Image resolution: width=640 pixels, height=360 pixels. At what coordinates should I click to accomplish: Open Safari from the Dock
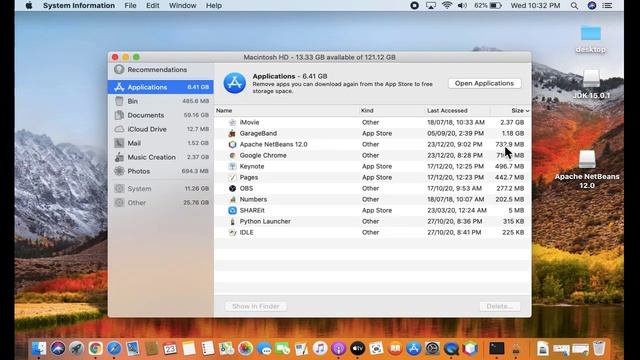coord(114,349)
